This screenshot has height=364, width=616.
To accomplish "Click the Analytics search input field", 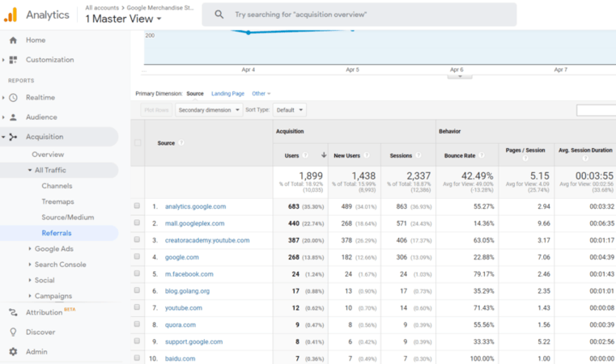I will click(359, 15).
